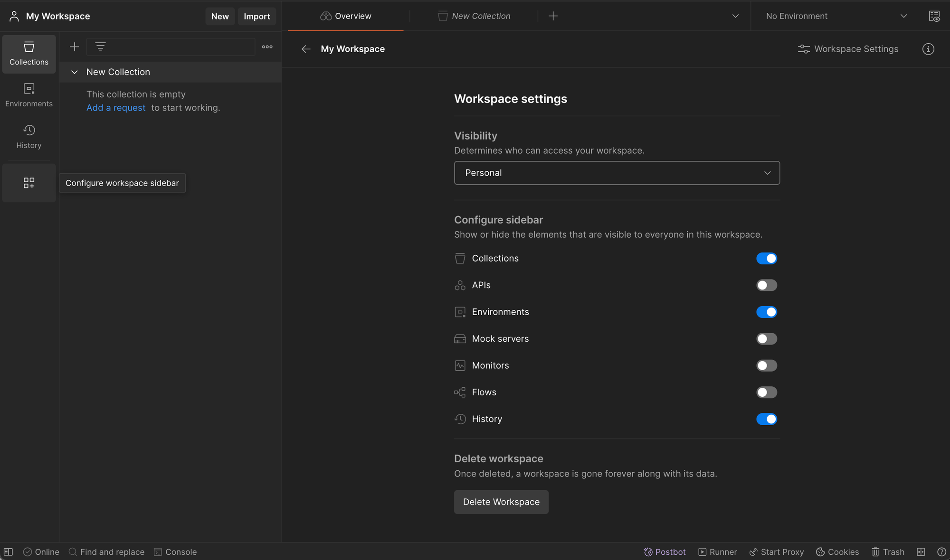Collapse the New Collection tree item
Image resolution: width=950 pixels, height=560 pixels.
pyautogui.click(x=75, y=72)
